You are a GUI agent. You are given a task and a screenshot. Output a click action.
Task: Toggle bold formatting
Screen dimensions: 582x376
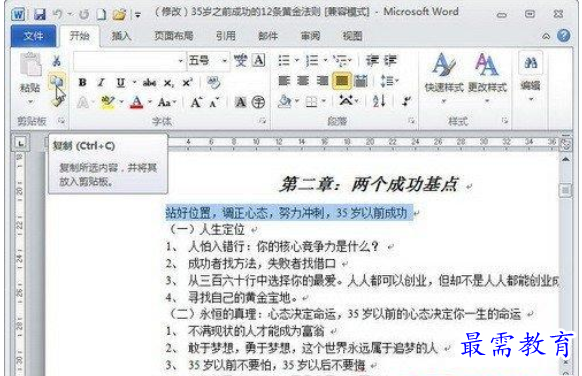point(82,82)
